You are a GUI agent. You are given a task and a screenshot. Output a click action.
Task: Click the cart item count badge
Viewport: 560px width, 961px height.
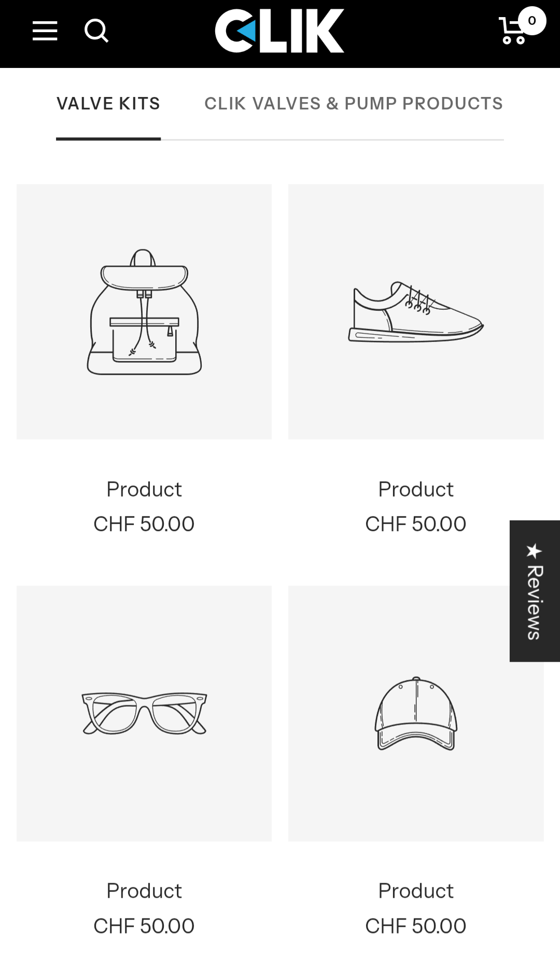pyautogui.click(x=532, y=21)
